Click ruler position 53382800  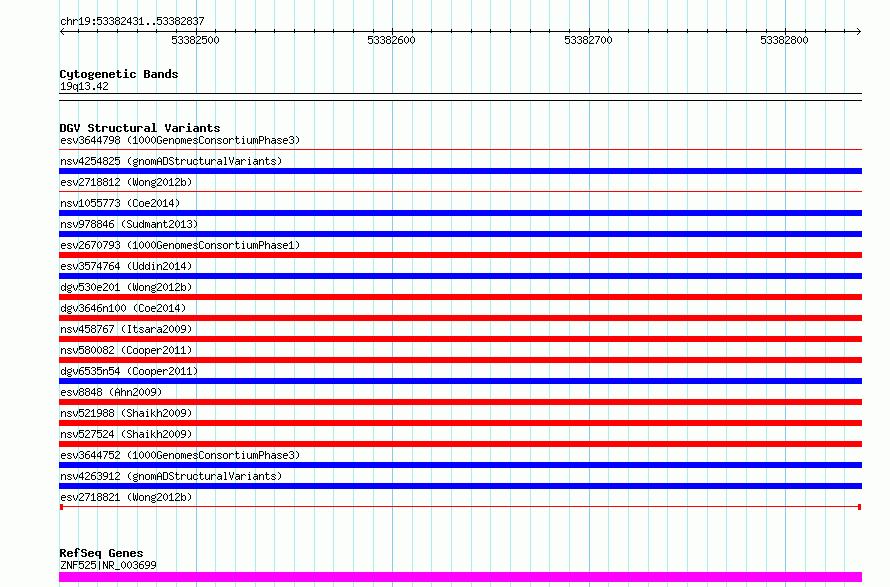(784, 40)
